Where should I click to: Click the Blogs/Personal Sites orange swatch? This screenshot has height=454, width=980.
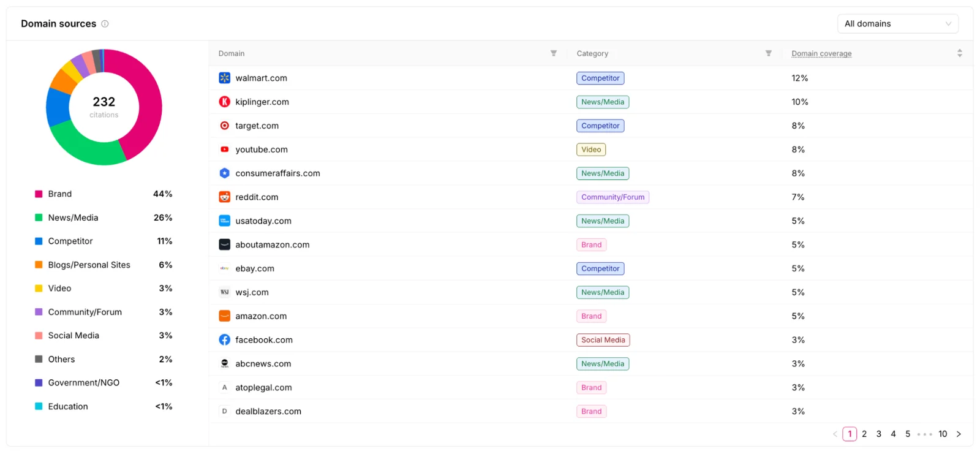(39, 265)
